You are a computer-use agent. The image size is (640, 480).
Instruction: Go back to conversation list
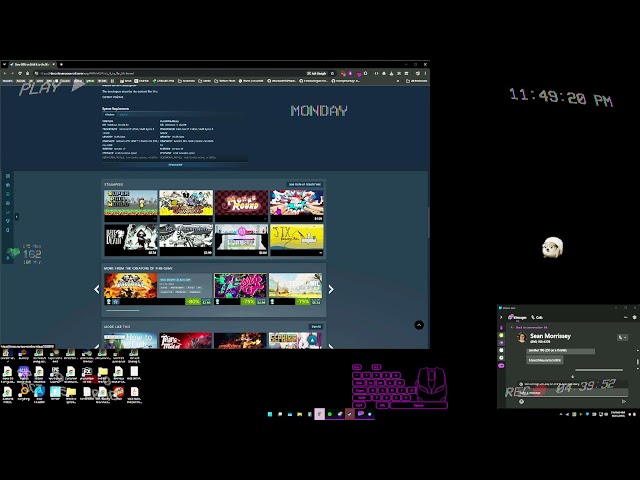(529, 327)
